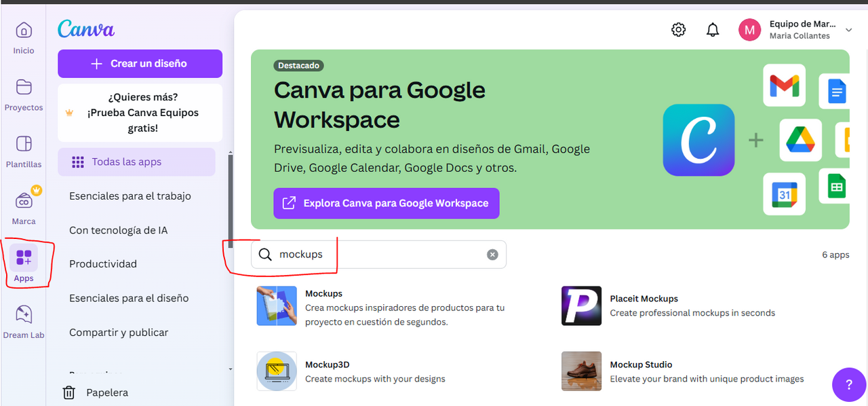Open Apps icon in sidebar

click(x=24, y=258)
